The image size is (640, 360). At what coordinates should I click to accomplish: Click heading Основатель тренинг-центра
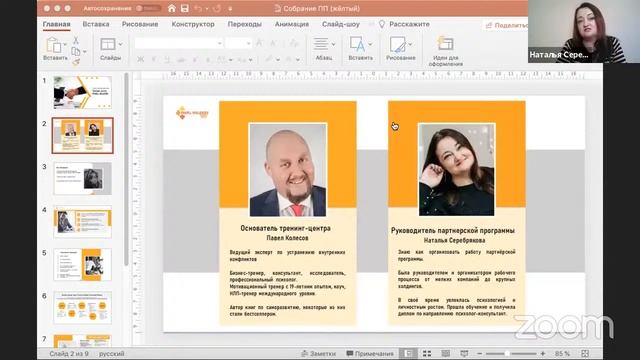coord(285,228)
